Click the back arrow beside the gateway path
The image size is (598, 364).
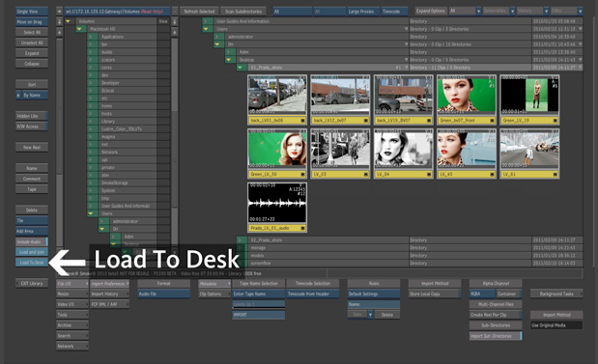click(60, 12)
